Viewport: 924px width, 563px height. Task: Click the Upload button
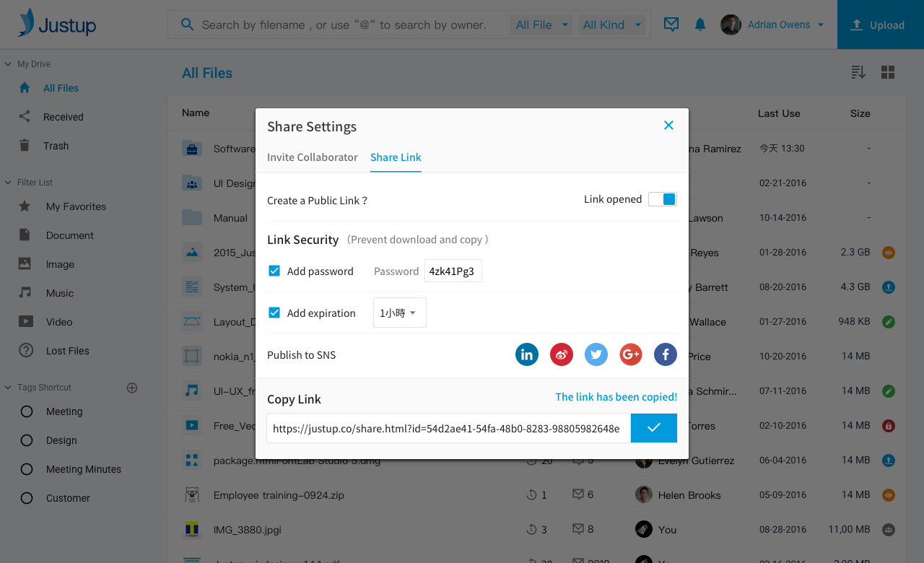[x=880, y=24]
